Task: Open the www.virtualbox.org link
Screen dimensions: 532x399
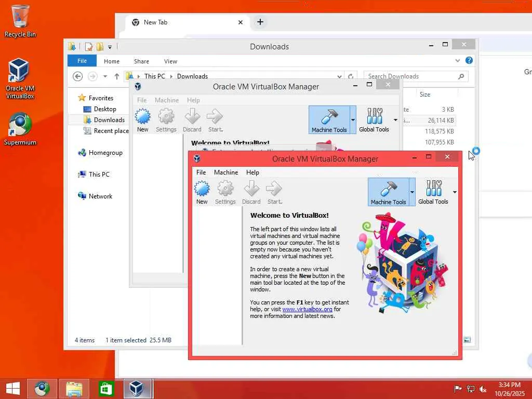Action: pos(308,309)
